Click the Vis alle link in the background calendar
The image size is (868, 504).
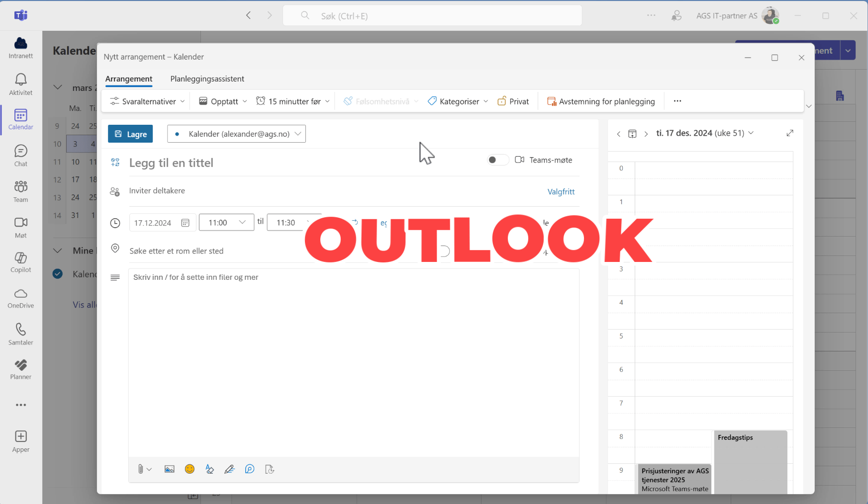click(85, 305)
